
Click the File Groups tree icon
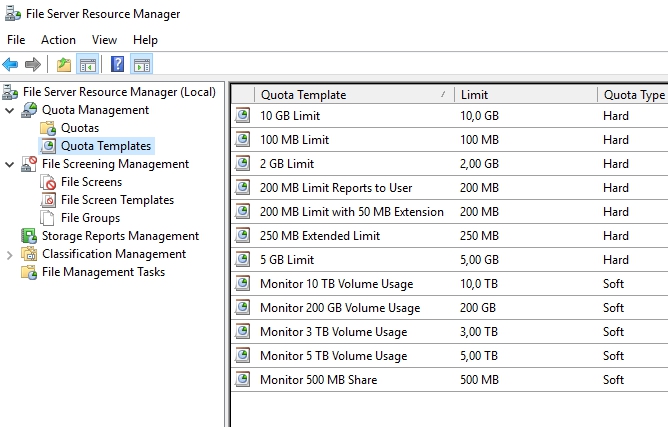tap(47, 218)
